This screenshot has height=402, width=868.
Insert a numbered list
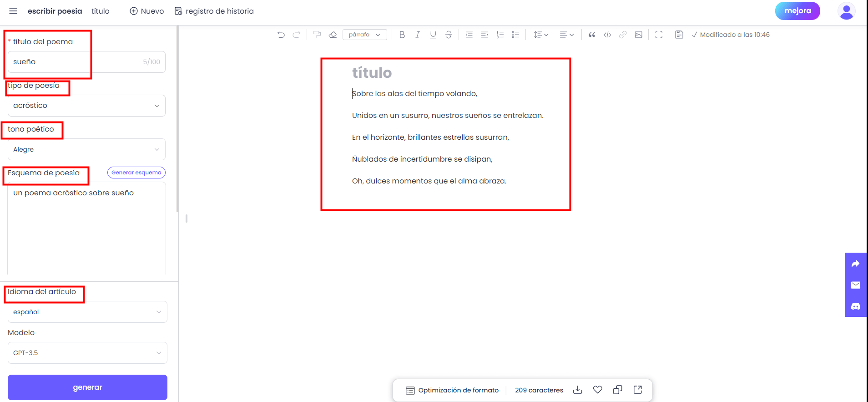click(500, 35)
